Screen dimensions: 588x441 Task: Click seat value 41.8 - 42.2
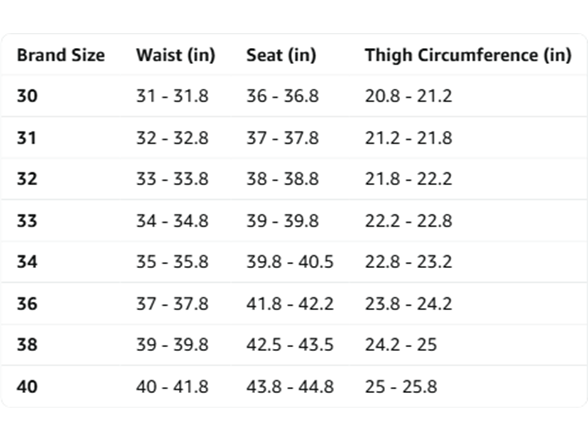290,304
